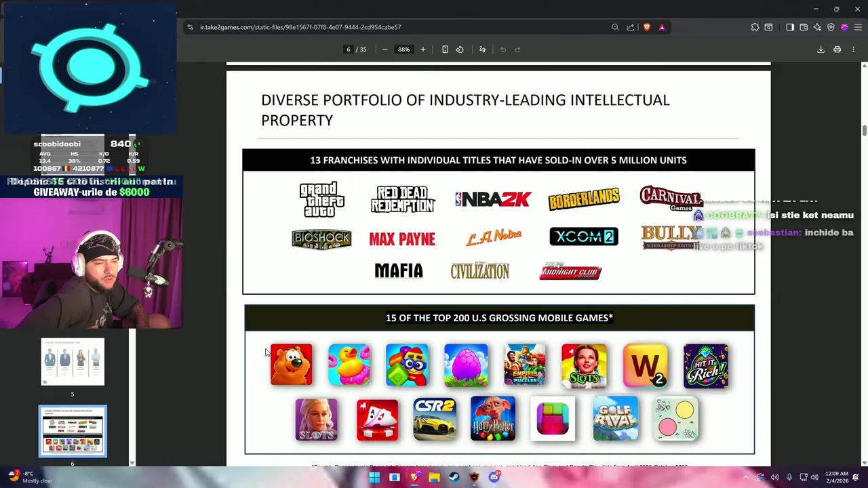
Task: Click the BioShock logo
Action: click(321, 239)
